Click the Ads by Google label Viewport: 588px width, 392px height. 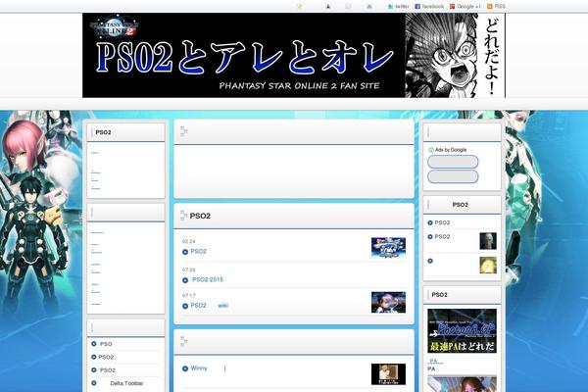pos(448,150)
